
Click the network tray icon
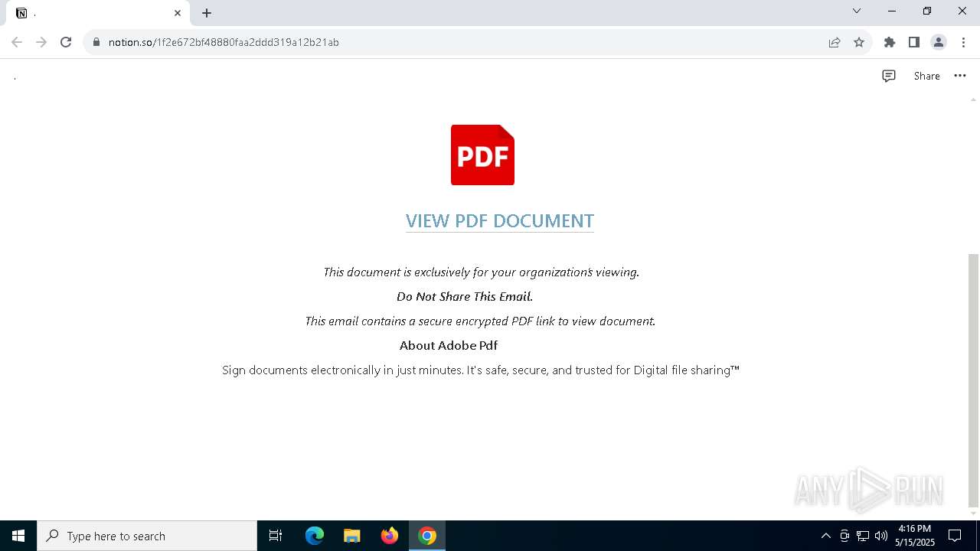point(863,536)
